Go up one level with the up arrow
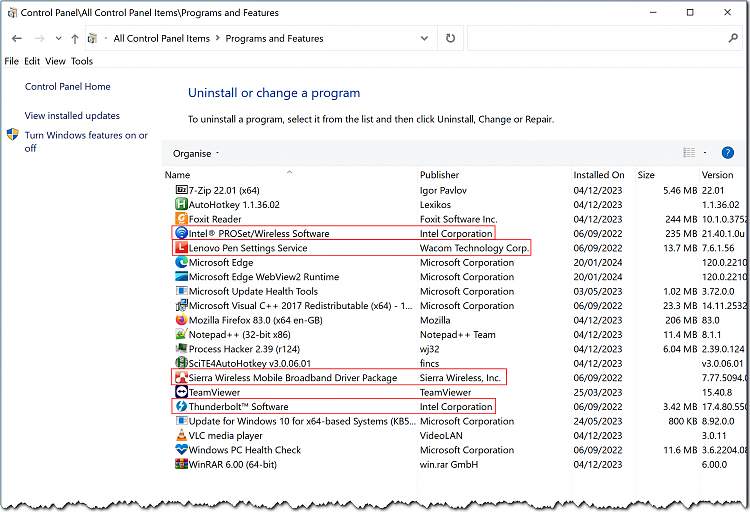The height and width of the screenshot is (512, 750). pyautogui.click(x=75, y=39)
